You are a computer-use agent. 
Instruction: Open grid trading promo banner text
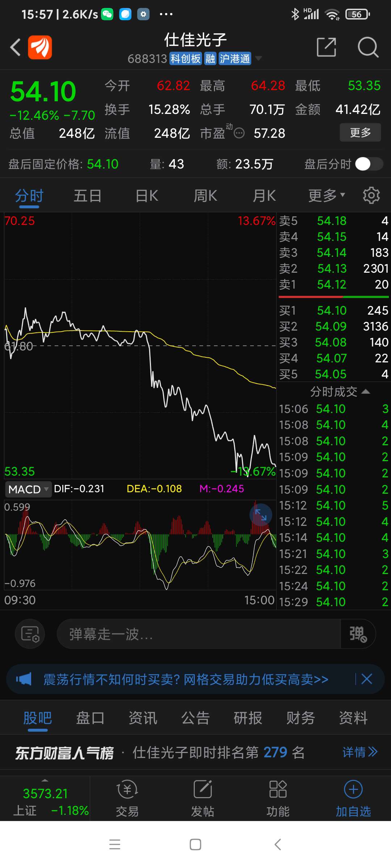click(x=186, y=679)
